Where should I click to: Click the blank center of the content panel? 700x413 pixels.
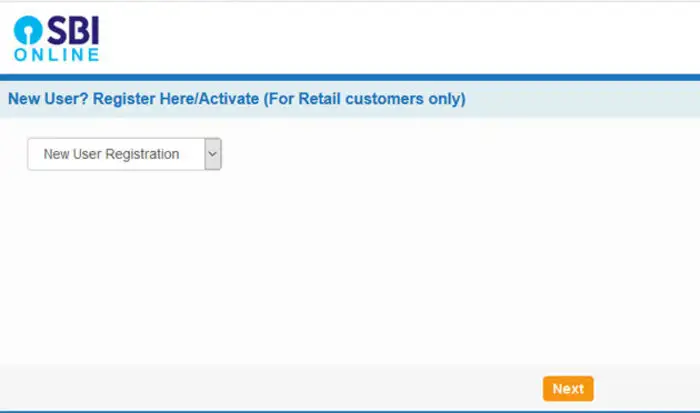click(350, 250)
